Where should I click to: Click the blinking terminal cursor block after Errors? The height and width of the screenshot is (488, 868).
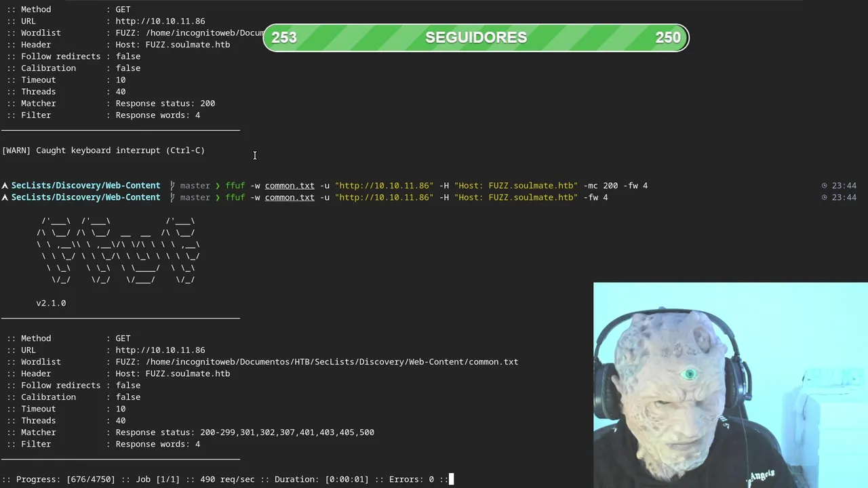452,479
